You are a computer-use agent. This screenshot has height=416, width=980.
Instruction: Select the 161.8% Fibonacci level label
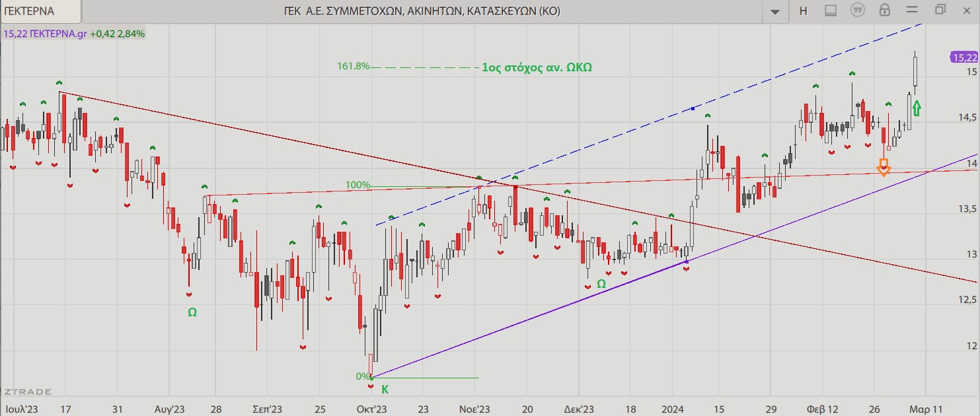353,67
